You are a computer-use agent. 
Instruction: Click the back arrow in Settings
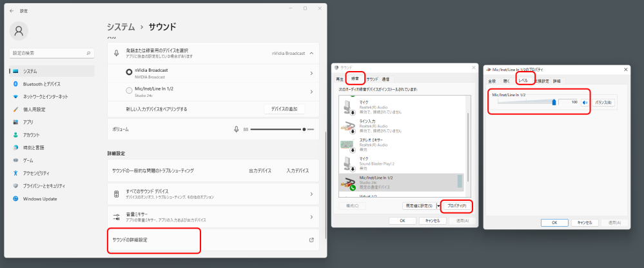tap(12, 11)
